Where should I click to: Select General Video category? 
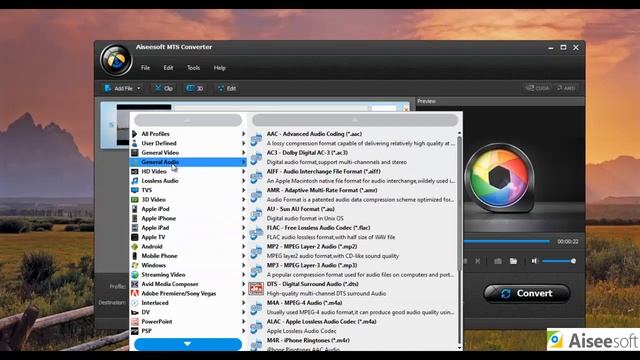pyautogui.click(x=188, y=153)
